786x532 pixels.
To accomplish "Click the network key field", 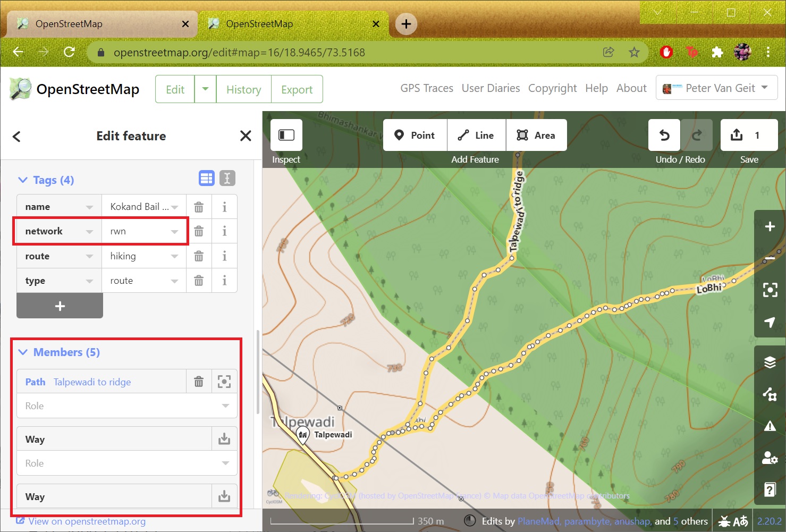I will (x=59, y=231).
